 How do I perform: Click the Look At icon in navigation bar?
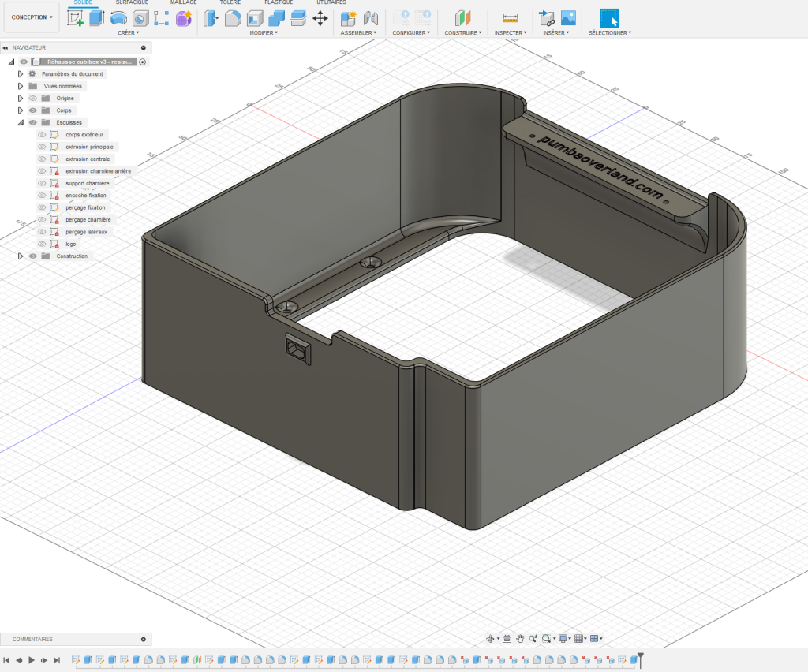click(x=507, y=639)
